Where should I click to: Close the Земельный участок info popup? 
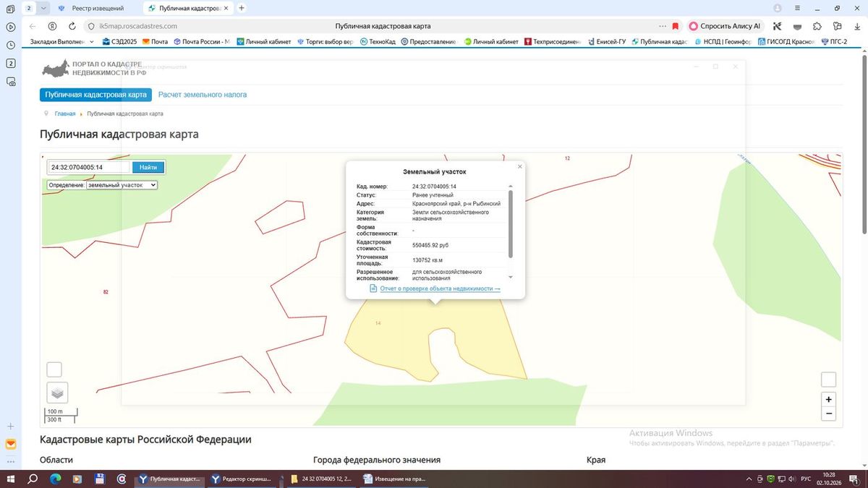pos(519,167)
